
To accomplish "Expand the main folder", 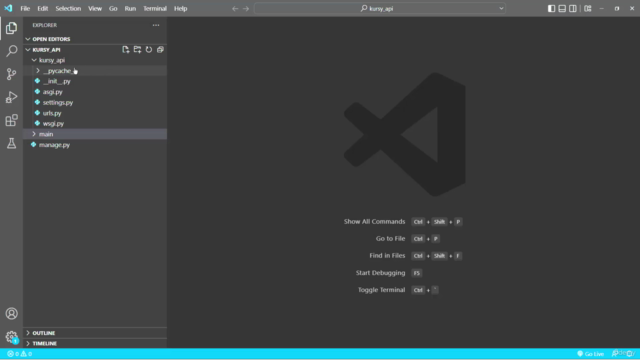I will tap(34, 134).
